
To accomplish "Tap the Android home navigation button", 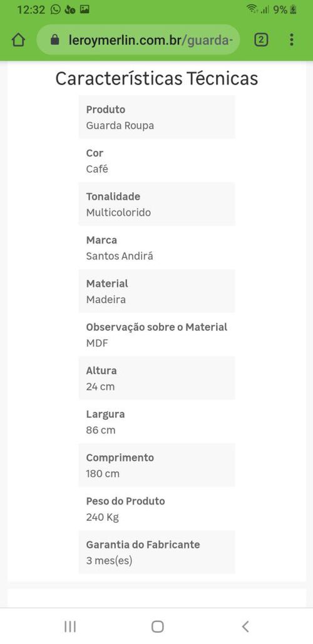I will 158,626.
